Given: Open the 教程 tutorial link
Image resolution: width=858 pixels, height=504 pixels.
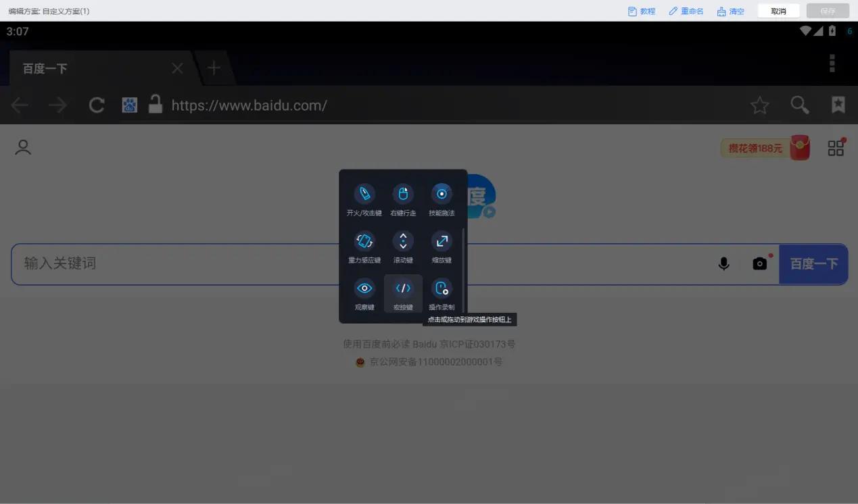Looking at the screenshot, I should (642, 11).
